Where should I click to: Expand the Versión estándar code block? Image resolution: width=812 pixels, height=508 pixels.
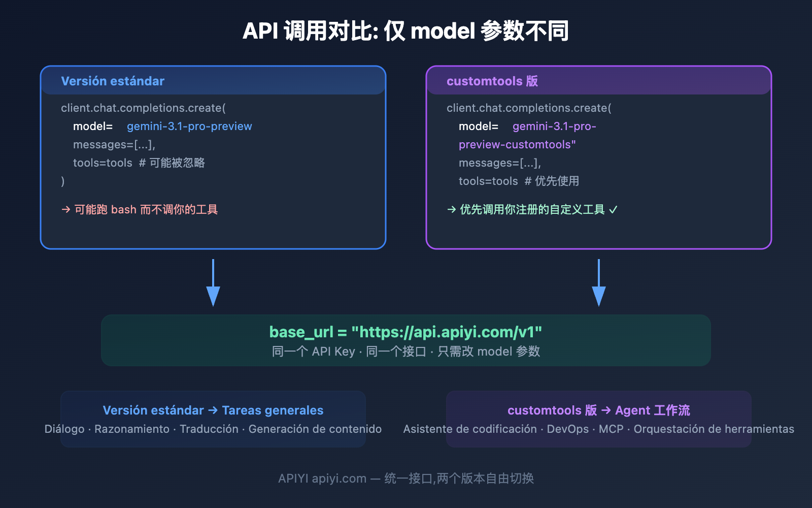(213, 145)
